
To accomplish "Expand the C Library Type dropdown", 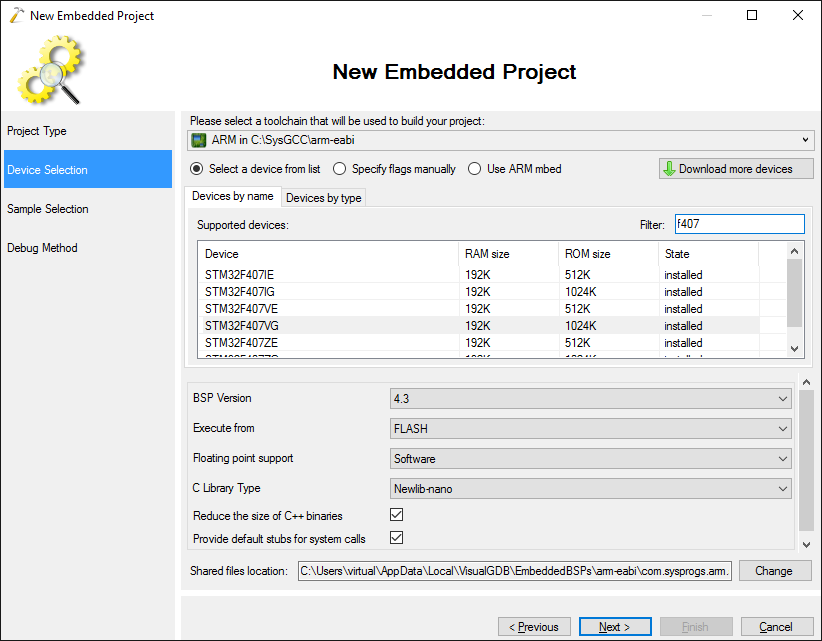I will (590, 488).
